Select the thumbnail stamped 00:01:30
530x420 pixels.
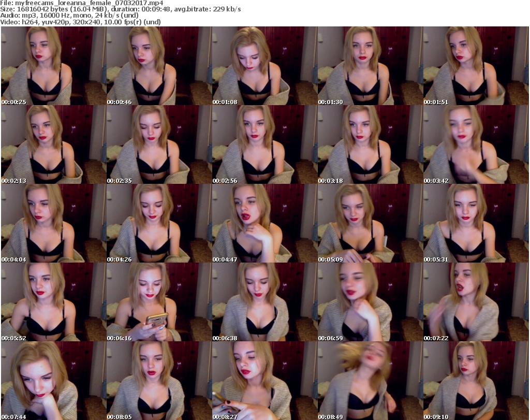370,66
